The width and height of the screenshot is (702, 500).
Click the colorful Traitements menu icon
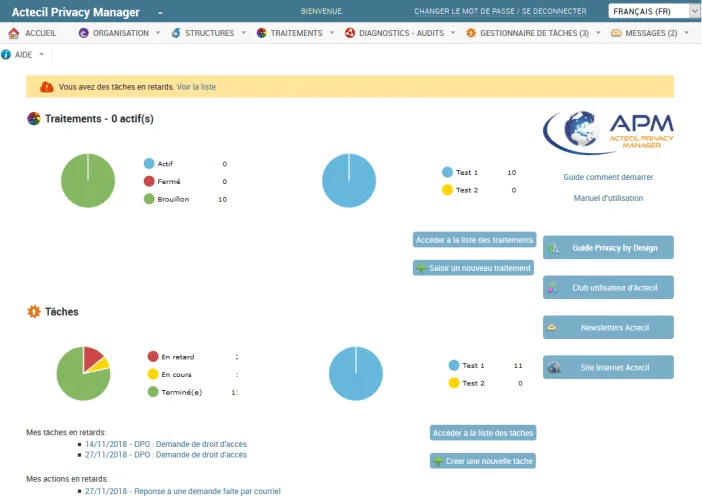tap(261, 33)
